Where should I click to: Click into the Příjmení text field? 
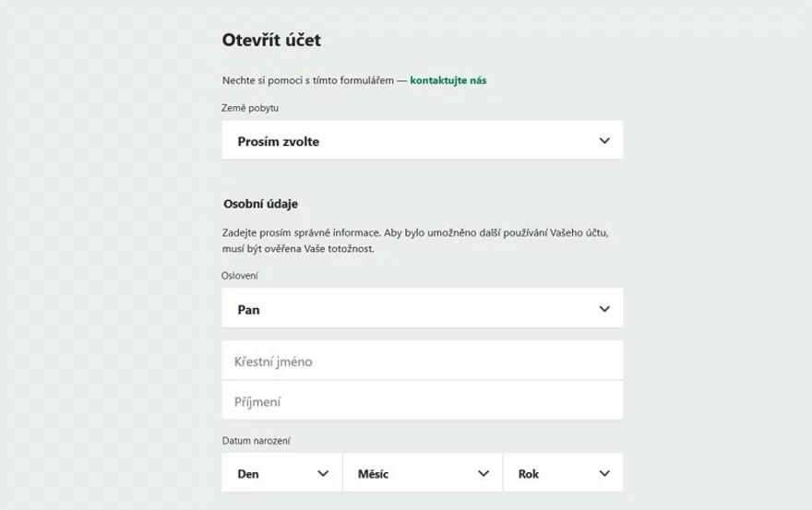pyautogui.click(x=422, y=401)
